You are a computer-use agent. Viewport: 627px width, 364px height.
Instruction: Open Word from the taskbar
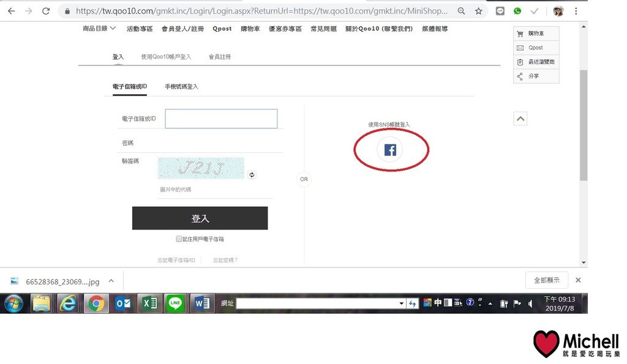202,303
